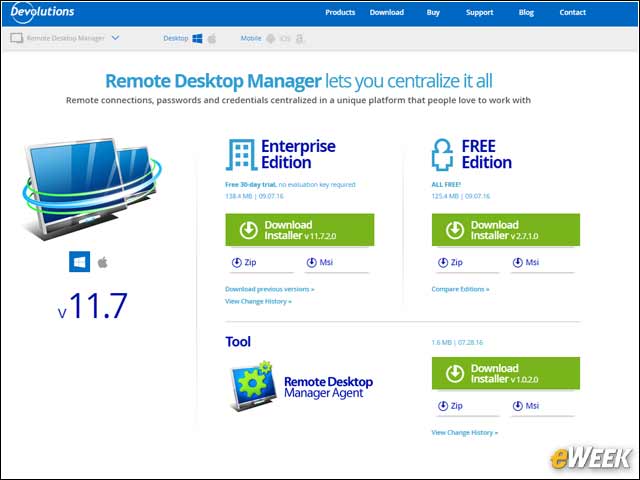Open the Products menu
Screen dimensions: 640x480
tap(340, 13)
